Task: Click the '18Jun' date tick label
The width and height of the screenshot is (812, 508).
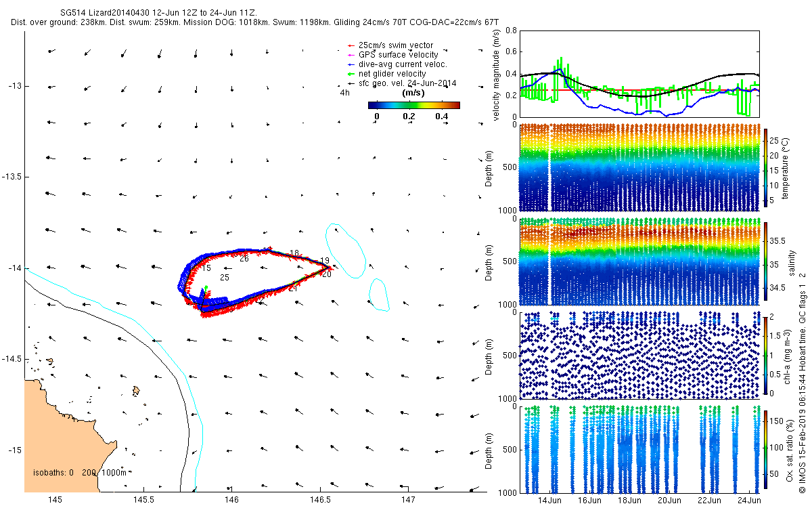Action: pyautogui.click(x=629, y=501)
